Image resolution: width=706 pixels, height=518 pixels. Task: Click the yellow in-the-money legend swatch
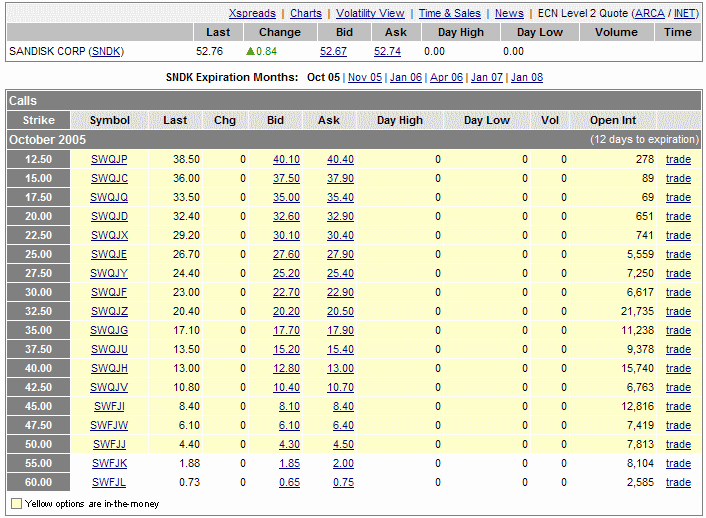pos(16,504)
